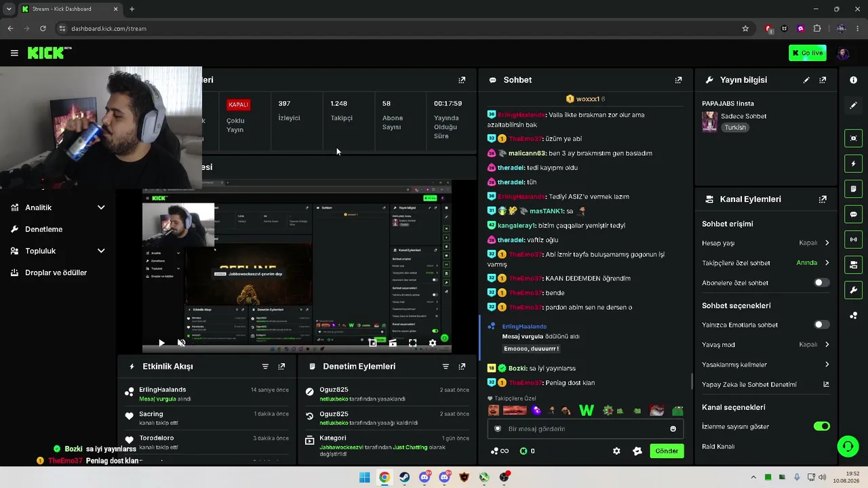The height and width of the screenshot is (488, 868).
Task: Toggle Abonelere özel sohbet switch
Action: pos(821,283)
